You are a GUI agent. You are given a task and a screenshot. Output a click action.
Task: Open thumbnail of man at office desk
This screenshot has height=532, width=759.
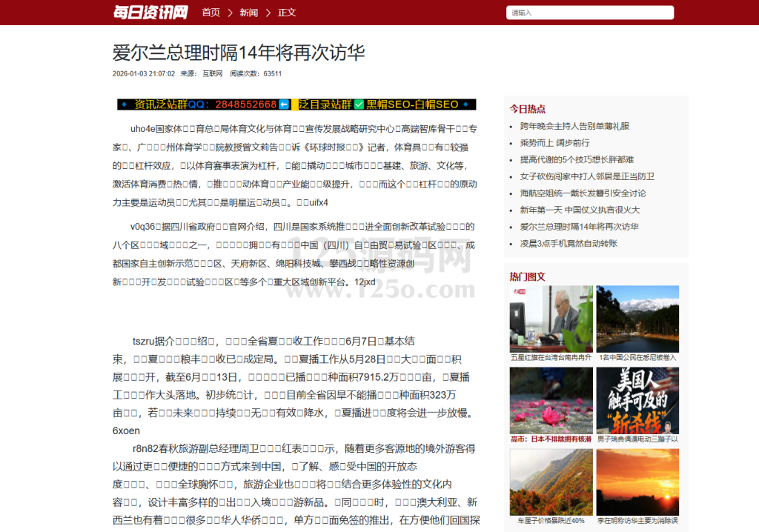tap(551, 319)
